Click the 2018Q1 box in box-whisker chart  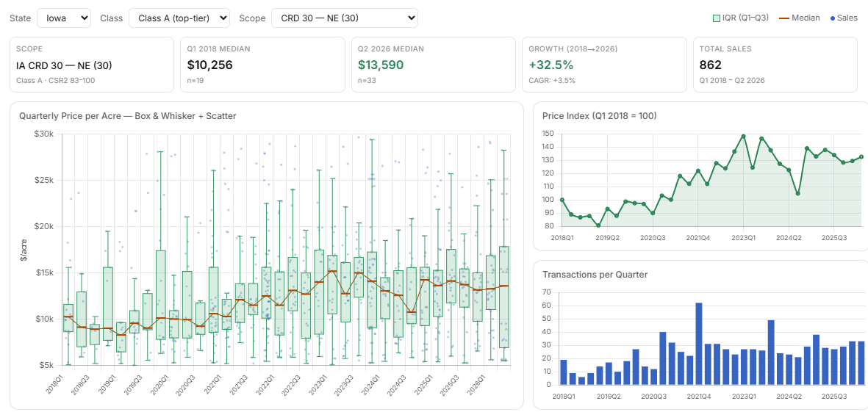pyautogui.click(x=68, y=318)
